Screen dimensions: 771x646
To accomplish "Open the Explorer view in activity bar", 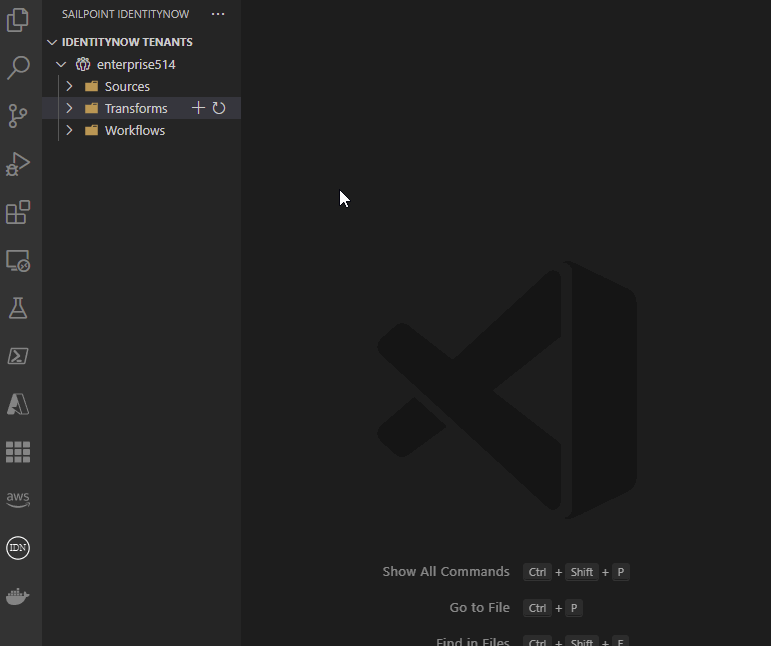I will point(18,20).
